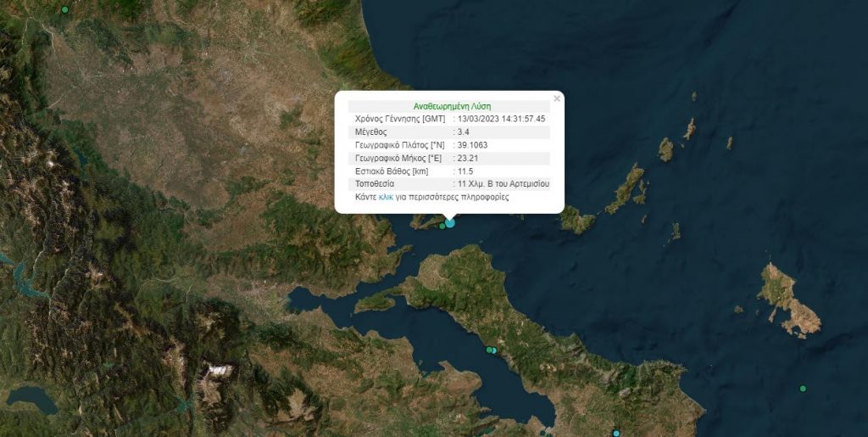Image resolution: width=868 pixels, height=437 pixels.
Task: Open the 'κλικ' link for more information
Action: pos(386,196)
